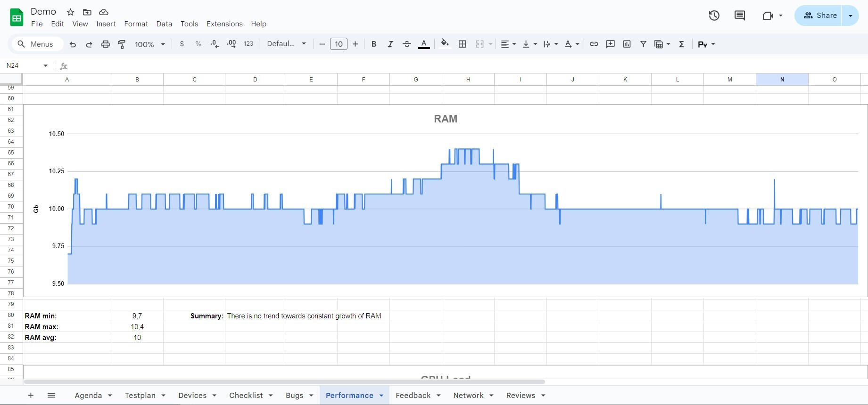Image resolution: width=868 pixels, height=405 pixels.
Task: Open the zoom 100% dropdown
Action: pos(149,44)
